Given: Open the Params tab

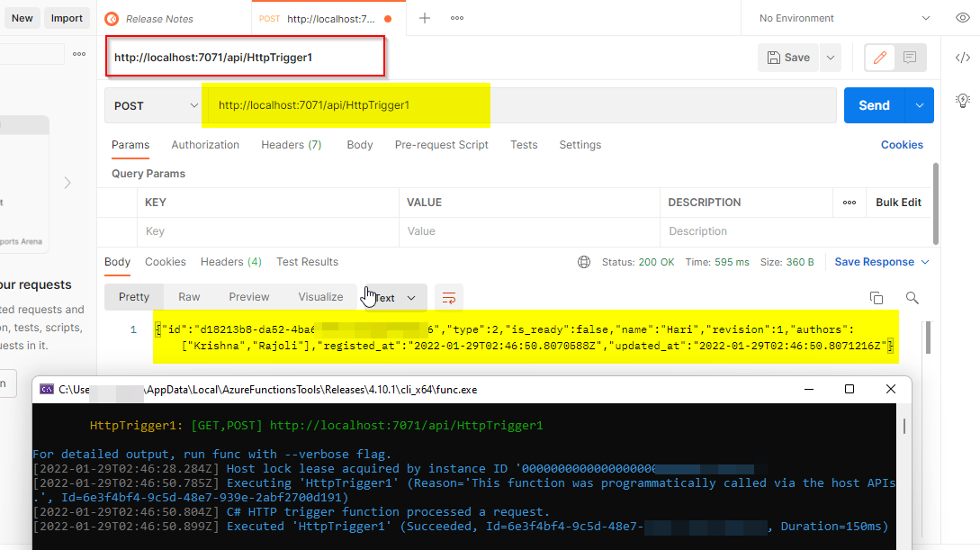Looking at the screenshot, I should click(130, 144).
